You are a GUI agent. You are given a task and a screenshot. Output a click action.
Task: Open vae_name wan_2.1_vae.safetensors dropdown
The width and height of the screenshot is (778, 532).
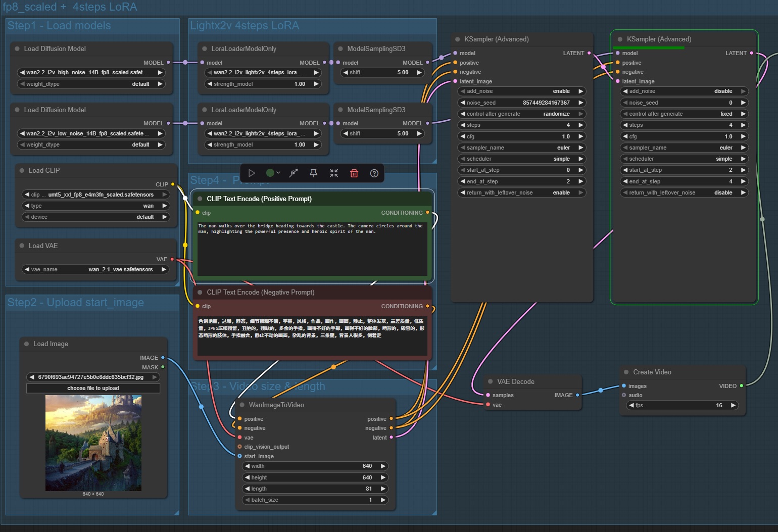[x=96, y=269]
